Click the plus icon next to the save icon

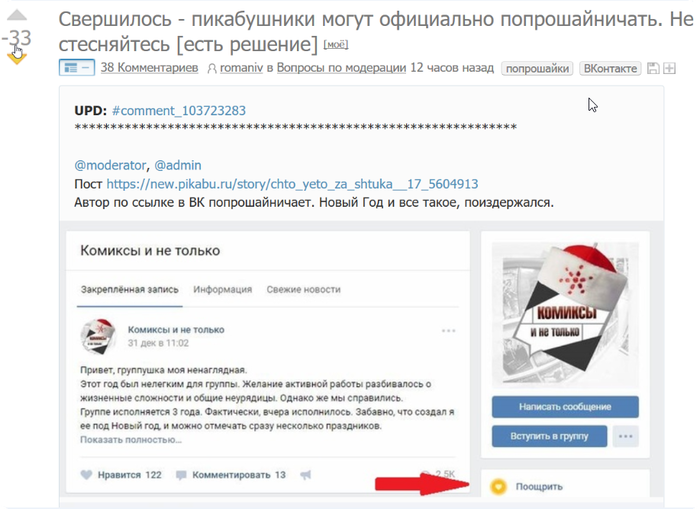pyautogui.click(x=669, y=68)
